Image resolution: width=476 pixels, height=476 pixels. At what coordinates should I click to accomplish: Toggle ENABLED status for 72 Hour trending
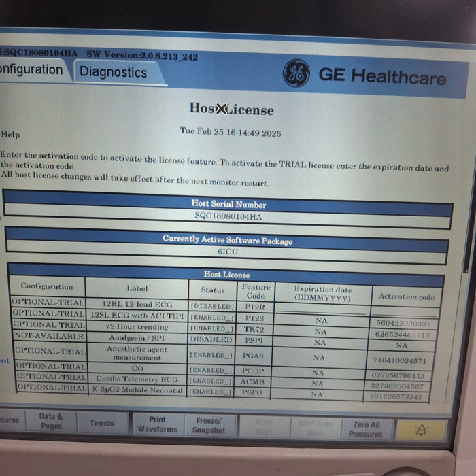(211, 328)
